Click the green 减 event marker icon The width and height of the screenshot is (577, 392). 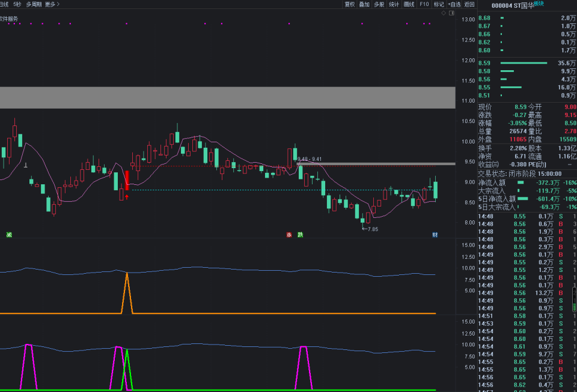click(9, 235)
